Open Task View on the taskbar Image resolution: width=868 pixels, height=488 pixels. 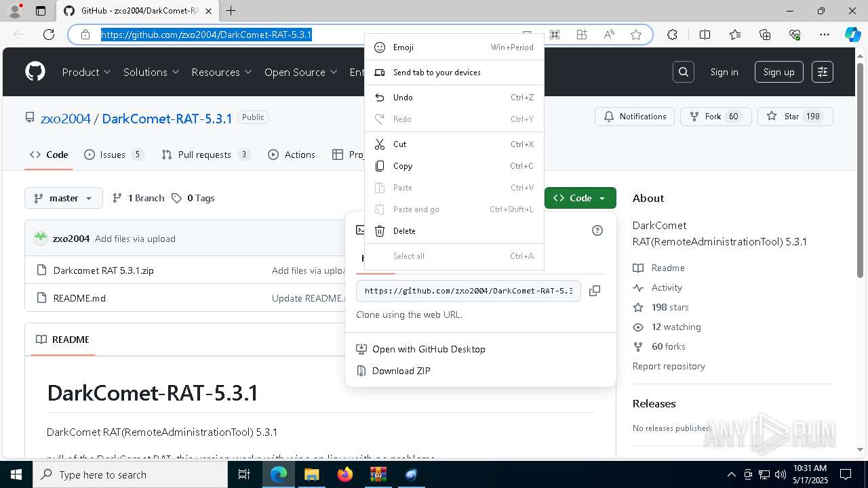click(x=244, y=474)
